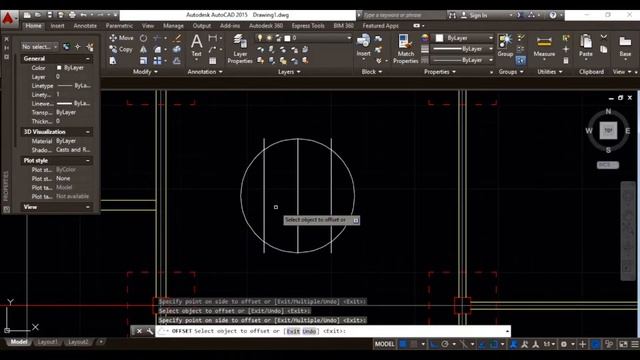Image resolution: width=640 pixels, height=360 pixels.
Task: Switch to the Manage ribbon tab
Action: (173, 26)
